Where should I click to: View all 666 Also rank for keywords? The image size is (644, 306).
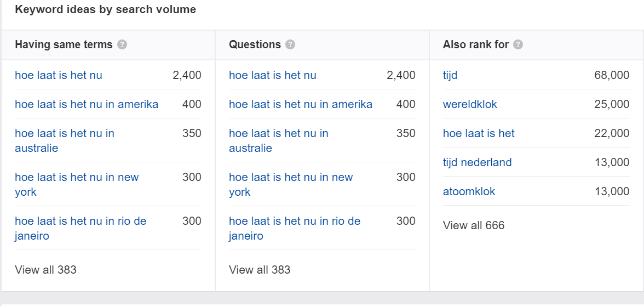474,225
